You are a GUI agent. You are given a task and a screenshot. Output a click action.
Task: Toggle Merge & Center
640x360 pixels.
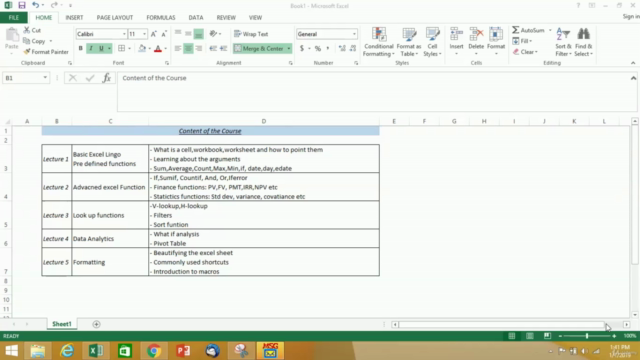(259, 48)
